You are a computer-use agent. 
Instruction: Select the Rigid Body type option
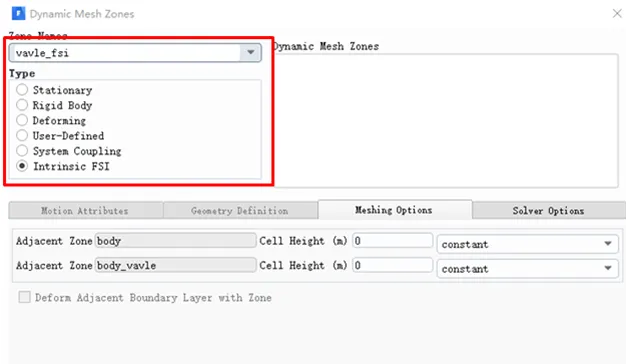tap(22, 105)
